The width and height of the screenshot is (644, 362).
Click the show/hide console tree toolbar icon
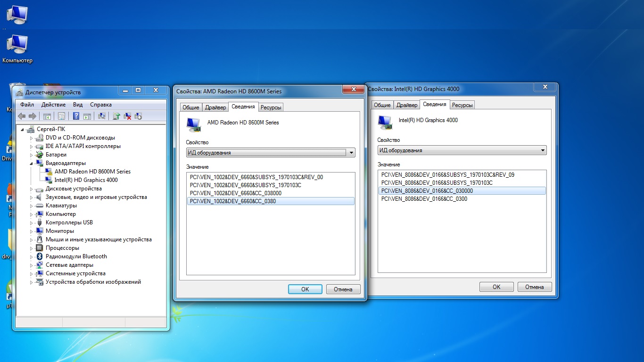click(x=47, y=116)
